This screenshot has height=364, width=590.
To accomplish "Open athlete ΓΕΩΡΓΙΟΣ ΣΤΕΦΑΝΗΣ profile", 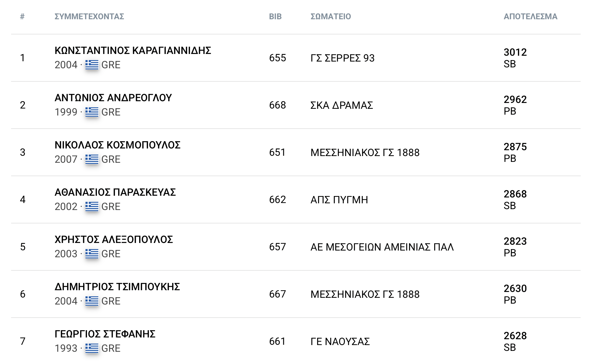I will pos(105,334).
